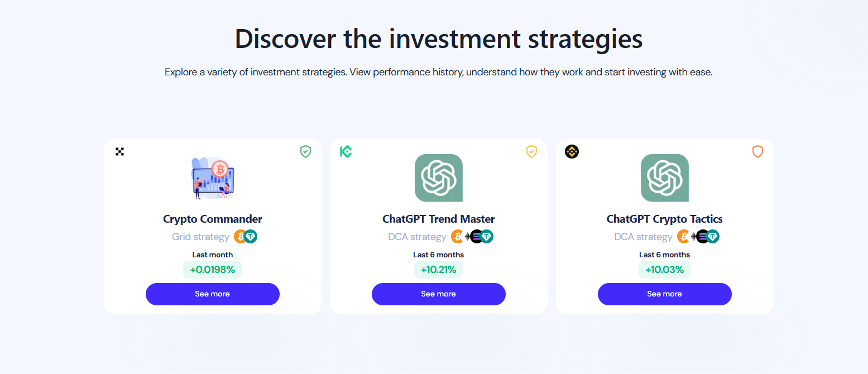Viewport: 868px width, 374px height.
Task: Click See more for ChatGPT Trend Master
Action: pos(439,294)
